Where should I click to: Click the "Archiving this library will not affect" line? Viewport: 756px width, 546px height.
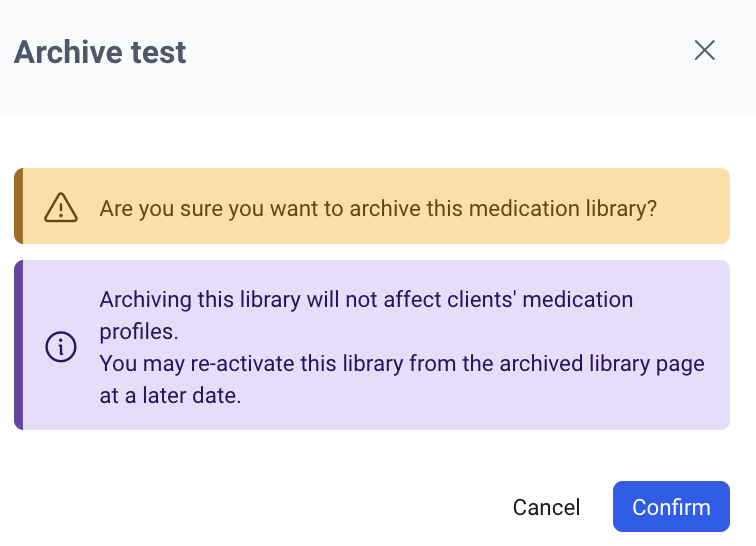366,299
